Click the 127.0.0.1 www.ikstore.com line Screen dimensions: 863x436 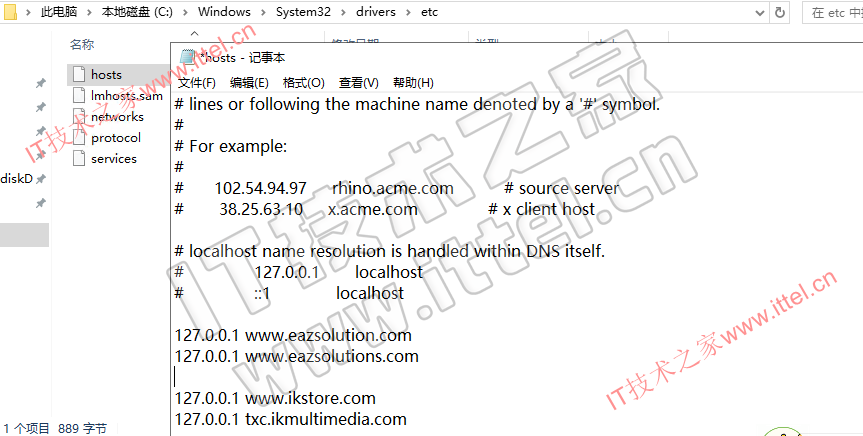click(275, 398)
